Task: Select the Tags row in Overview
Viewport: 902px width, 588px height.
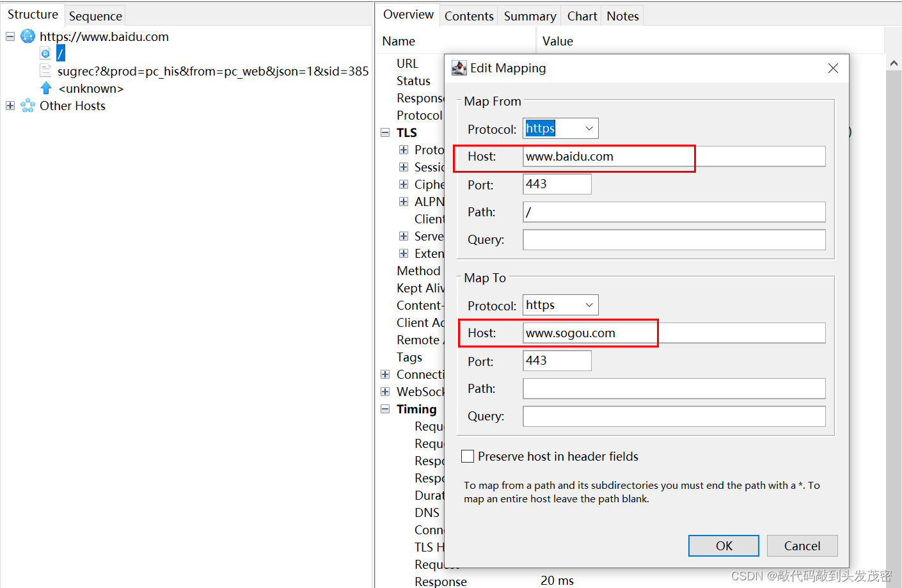Action: [409, 357]
